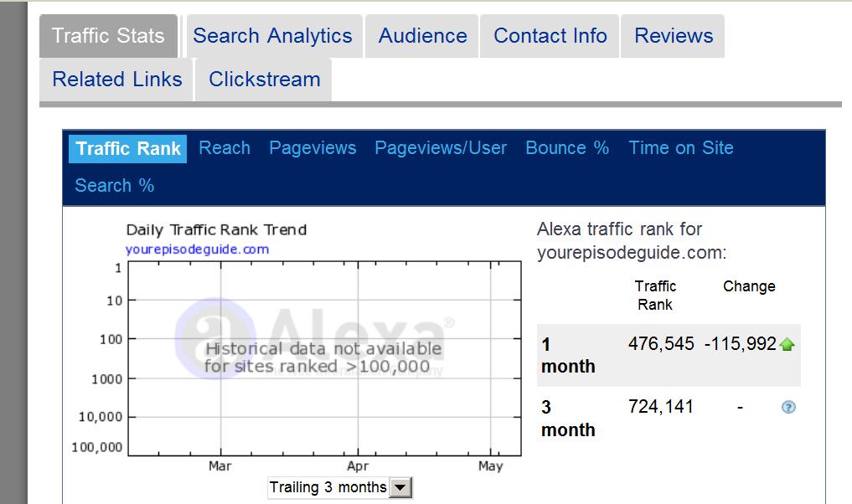Show the Pageviews metric chart
Screen dimensions: 852x504
click(x=313, y=147)
